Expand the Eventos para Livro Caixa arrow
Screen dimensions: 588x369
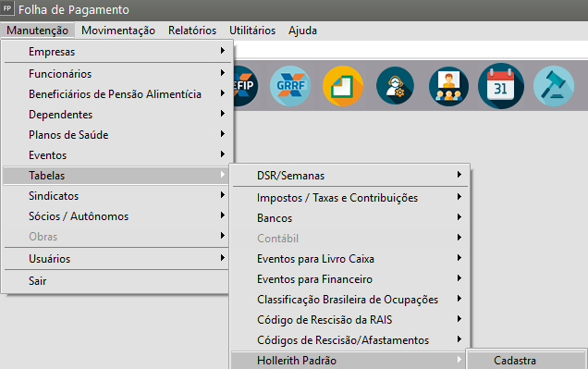coord(459,258)
